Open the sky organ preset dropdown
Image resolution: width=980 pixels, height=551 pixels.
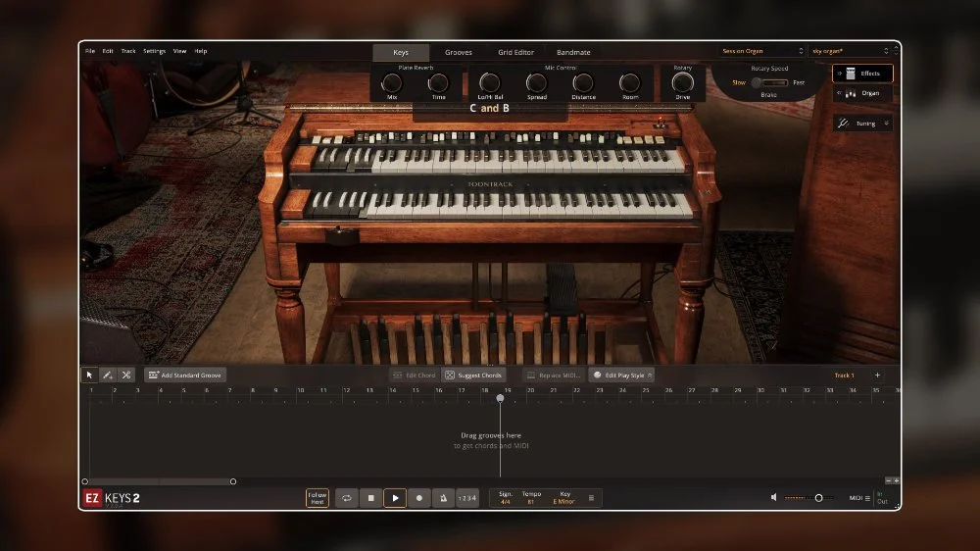[x=850, y=51]
